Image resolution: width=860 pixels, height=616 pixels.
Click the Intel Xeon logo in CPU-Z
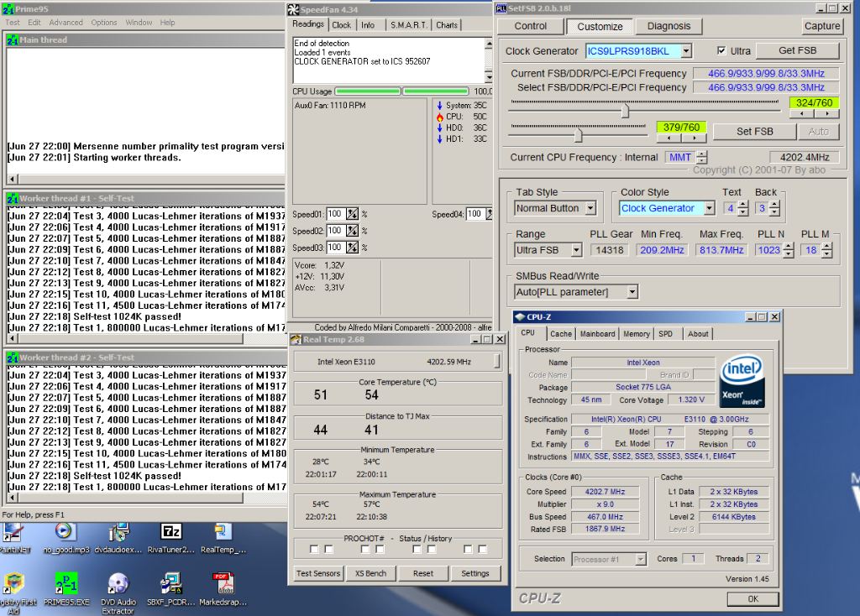click(x=742, y=382)
